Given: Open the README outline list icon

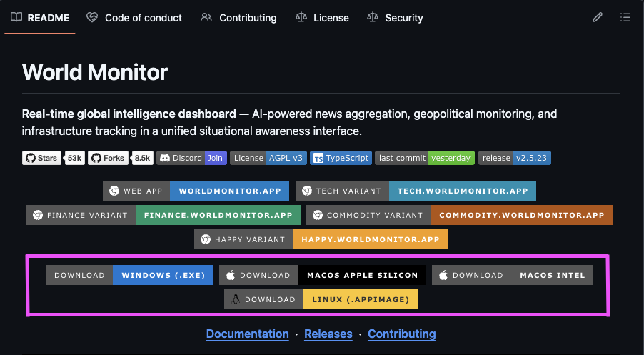Looking at the screenshot, I should (625, 17).
